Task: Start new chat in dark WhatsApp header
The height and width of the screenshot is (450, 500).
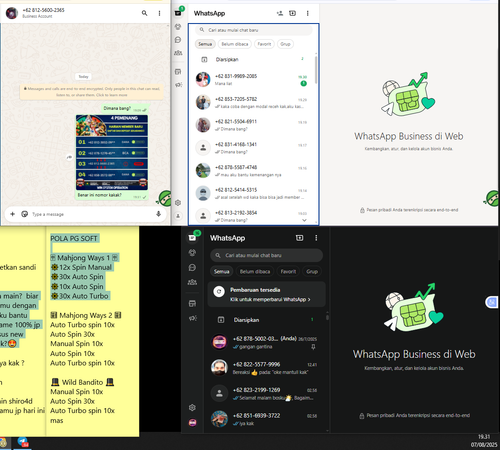Action: 299,238
